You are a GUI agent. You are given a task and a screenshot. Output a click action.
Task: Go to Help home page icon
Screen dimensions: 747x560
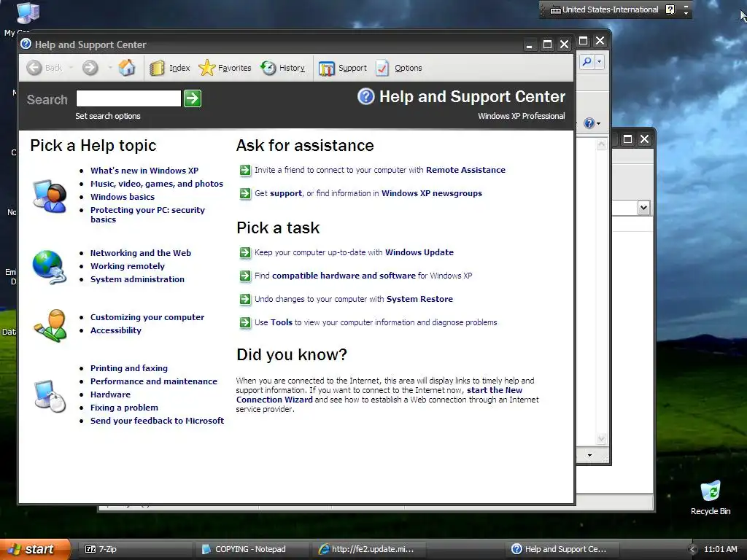pyautogui.click(x=127, y=68)
